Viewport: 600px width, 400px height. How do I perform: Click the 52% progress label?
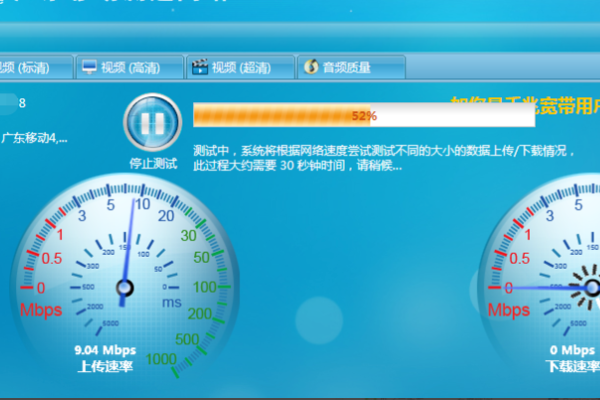coord(363,116)
